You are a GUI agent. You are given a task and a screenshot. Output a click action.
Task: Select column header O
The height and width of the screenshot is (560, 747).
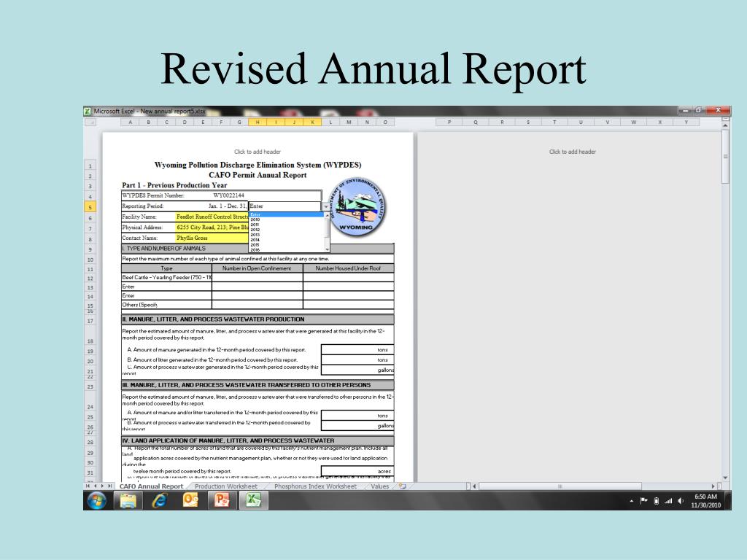tap(385, 122)
